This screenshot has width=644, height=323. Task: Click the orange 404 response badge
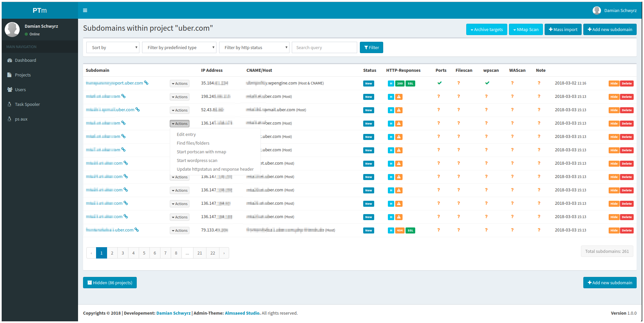(x=400, y=230)
